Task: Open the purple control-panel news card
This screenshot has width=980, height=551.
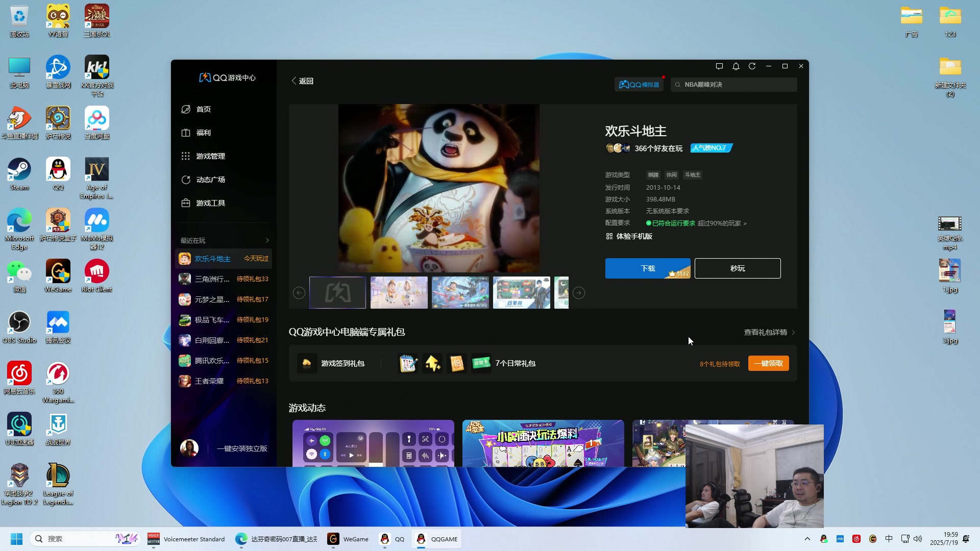Action: click(373, 443)
